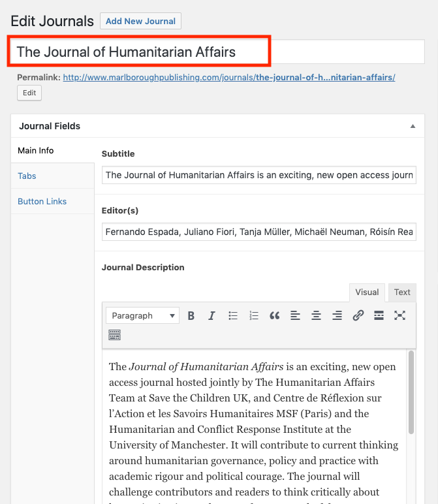Apply italic formatting in description editor
This screenshot has width=438, height=504.
(x=211, y=315)
